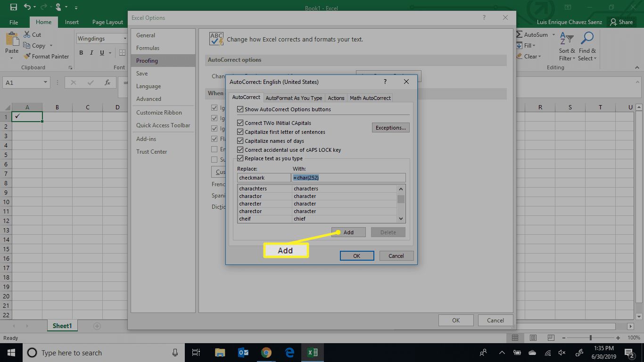
Task: Toggle Correct accidental use of cAPS LOCK key
Action: pyautogui.click(x=240, y=150)
